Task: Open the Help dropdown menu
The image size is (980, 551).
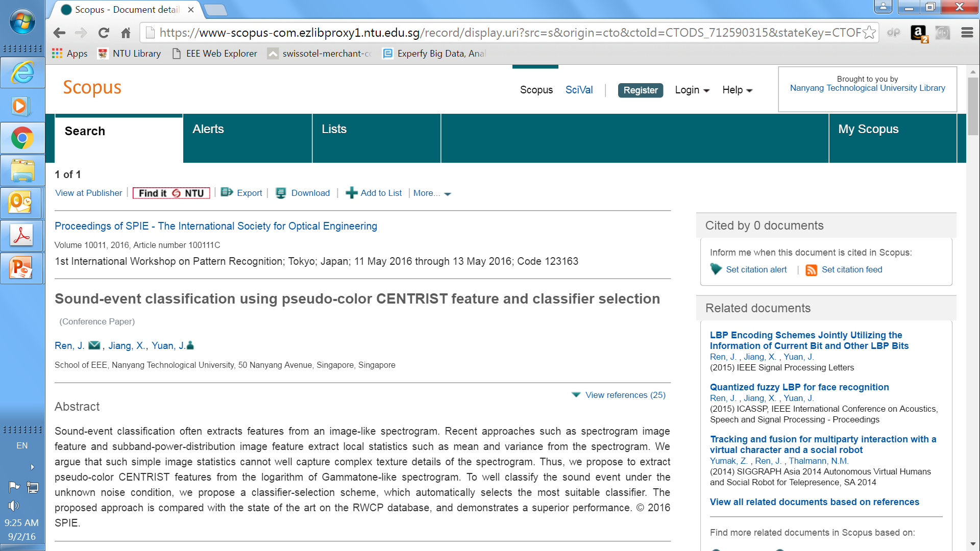Action: pos(737,90)
